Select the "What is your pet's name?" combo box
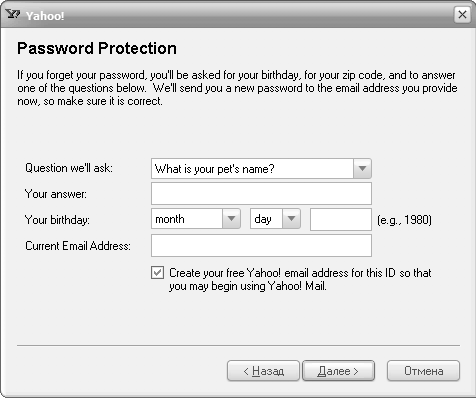476x398 pixels. (x=261, y=168)
